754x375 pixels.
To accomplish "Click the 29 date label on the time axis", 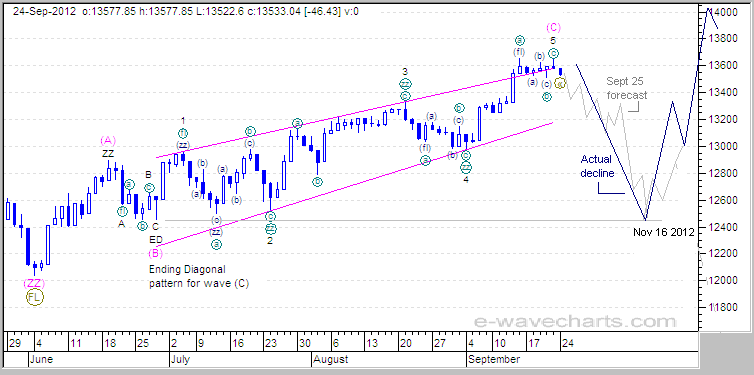I will (14, 344).
